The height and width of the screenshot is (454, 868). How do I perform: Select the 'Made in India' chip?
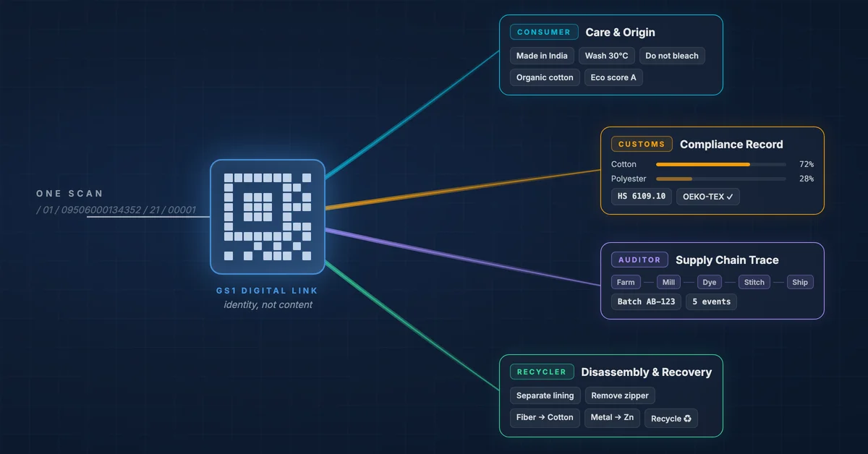coord(542,56)
